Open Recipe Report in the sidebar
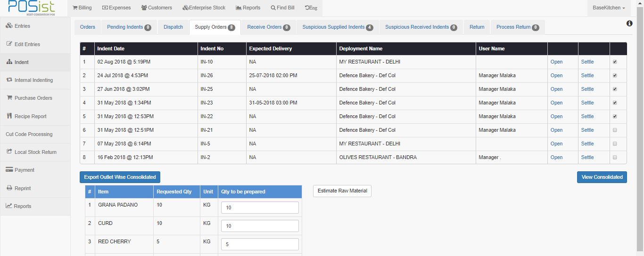Image resolution: width=644 pixels, height=256 pixels. point(35,116)
